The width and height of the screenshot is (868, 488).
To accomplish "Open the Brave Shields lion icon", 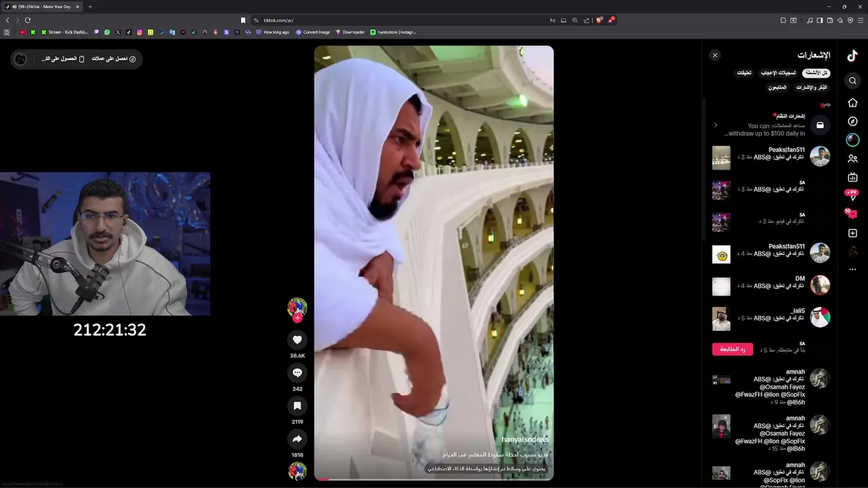I will pyautogui.click(x=599, y=20).
